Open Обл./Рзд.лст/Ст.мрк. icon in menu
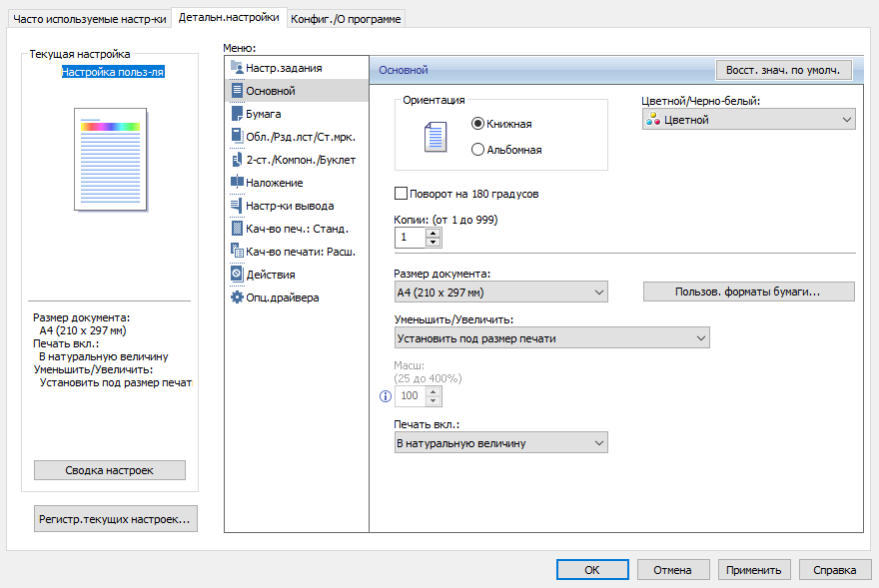Viewport: 879px width, 588px height. point(237,137)
